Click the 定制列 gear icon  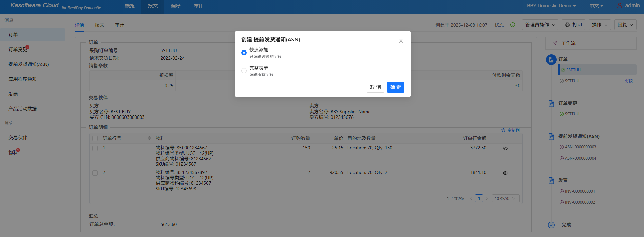503,130
